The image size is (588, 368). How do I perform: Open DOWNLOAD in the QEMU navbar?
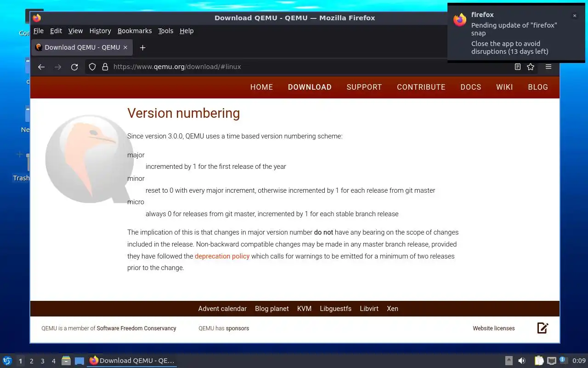(310, 87)
